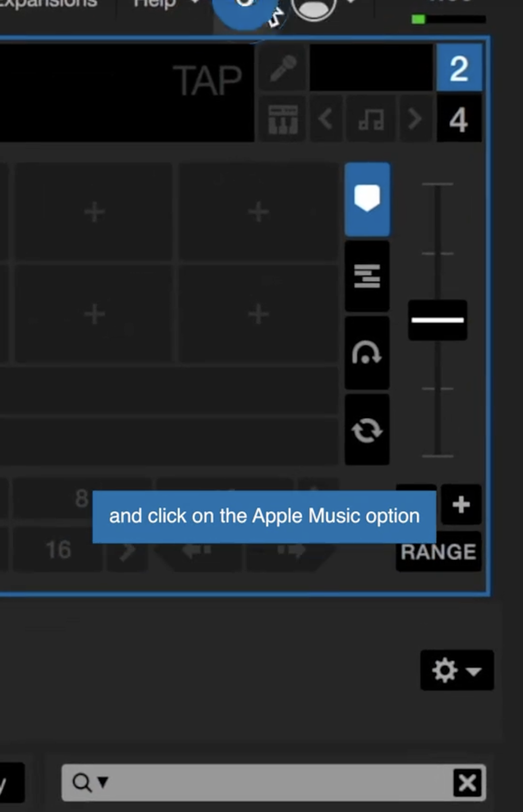Click the pitch fader handle
Screen dimensions: 523x812
[x=437, y=320]
